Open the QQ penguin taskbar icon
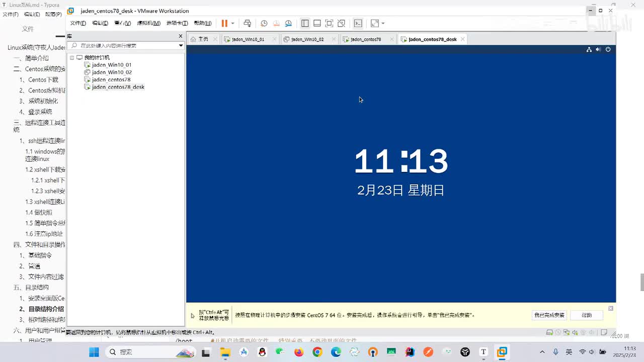This screenshot has height=362, width=644. point(262,352)
